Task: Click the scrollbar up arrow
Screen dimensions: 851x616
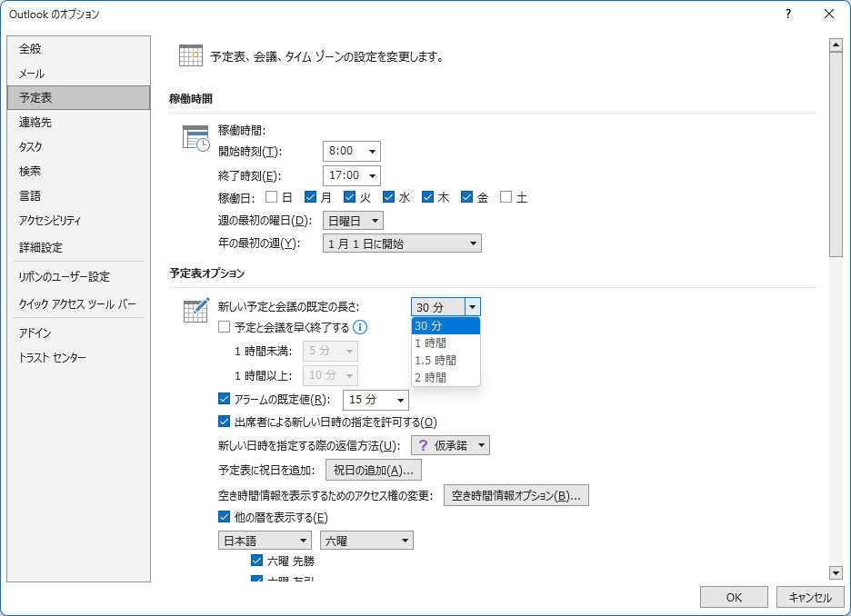Action: 836,45
